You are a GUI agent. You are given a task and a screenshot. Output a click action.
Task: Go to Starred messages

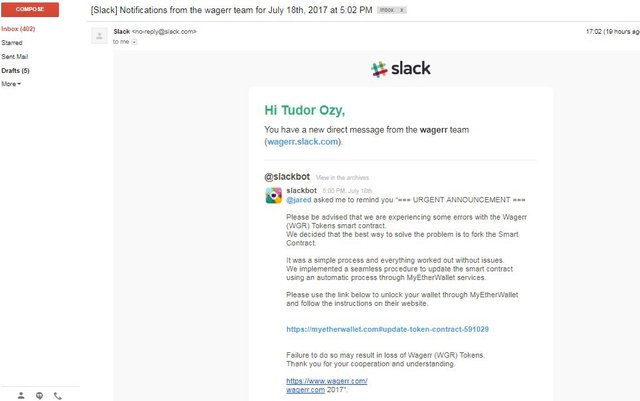(12, 43)
